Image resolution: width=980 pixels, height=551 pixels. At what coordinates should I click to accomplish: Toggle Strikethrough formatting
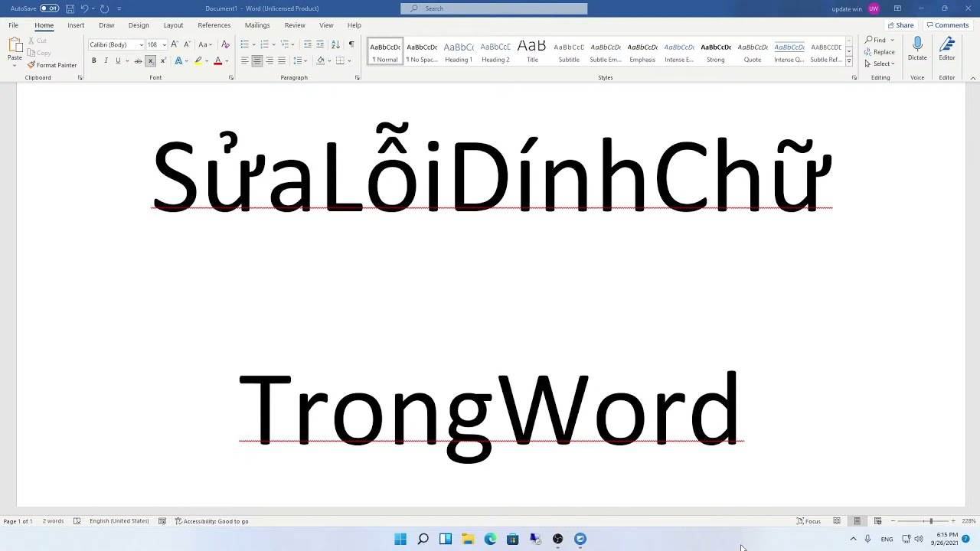point(138,60)
